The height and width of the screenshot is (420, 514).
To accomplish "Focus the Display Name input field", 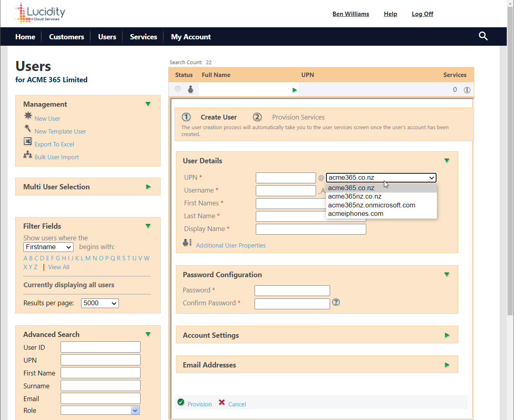I will click(x=311, y=229).
